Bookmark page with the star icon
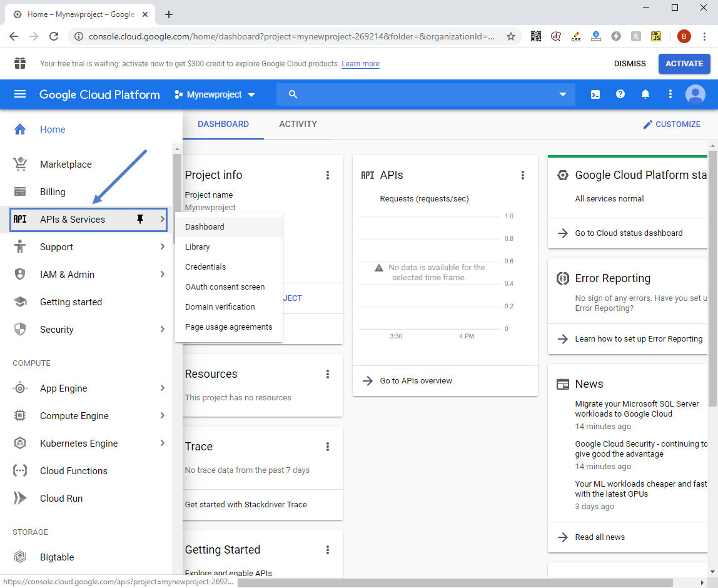 [x=511, y=36]
